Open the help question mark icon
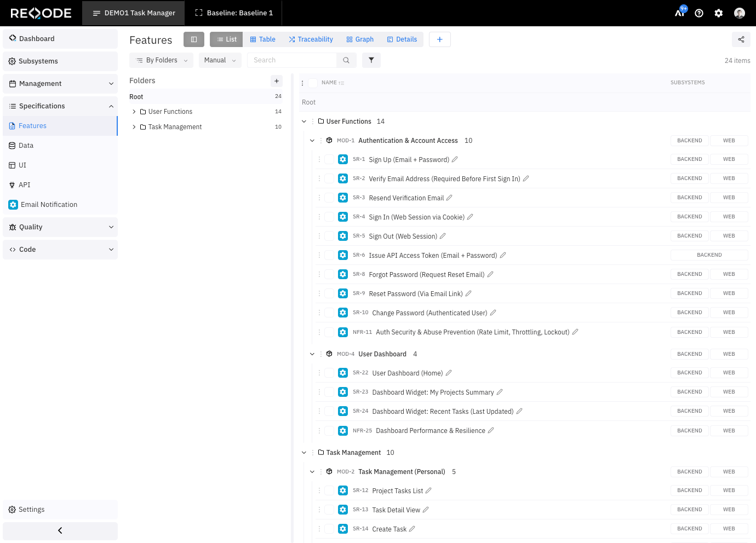The image size is (756, 543). (699, 13)
